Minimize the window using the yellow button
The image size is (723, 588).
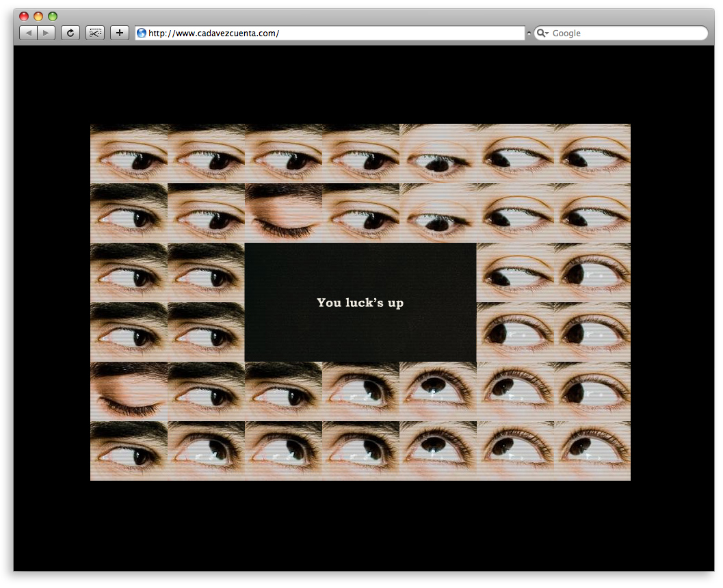coord(38,16)
